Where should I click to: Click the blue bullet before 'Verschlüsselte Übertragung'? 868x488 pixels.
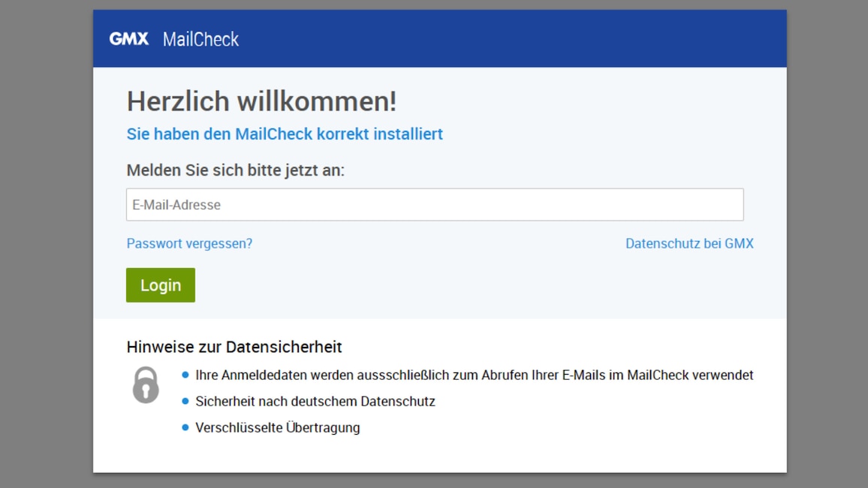tap(185, 427)
